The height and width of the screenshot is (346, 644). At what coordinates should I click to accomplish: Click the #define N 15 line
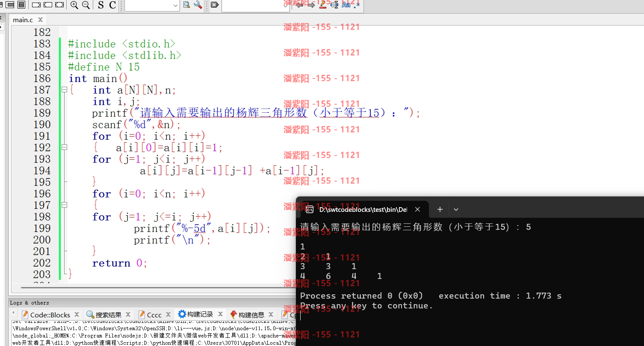[104, 67]
